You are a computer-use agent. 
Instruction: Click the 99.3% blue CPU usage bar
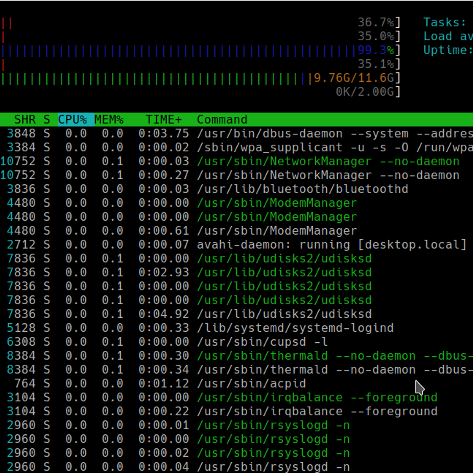(x=200, y=50)
